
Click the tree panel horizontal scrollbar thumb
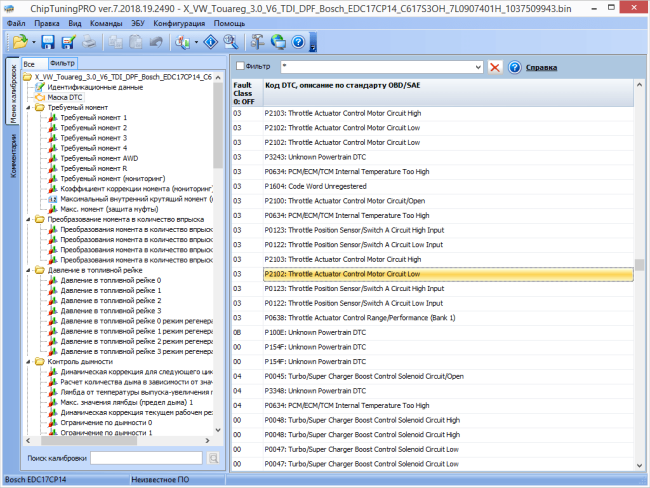click(89, 440)
